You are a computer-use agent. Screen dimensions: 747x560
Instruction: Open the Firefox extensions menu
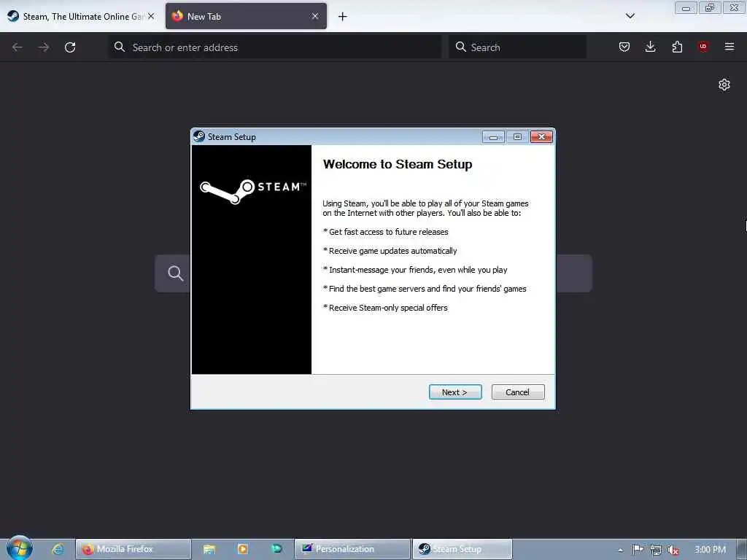coord(677,47)
